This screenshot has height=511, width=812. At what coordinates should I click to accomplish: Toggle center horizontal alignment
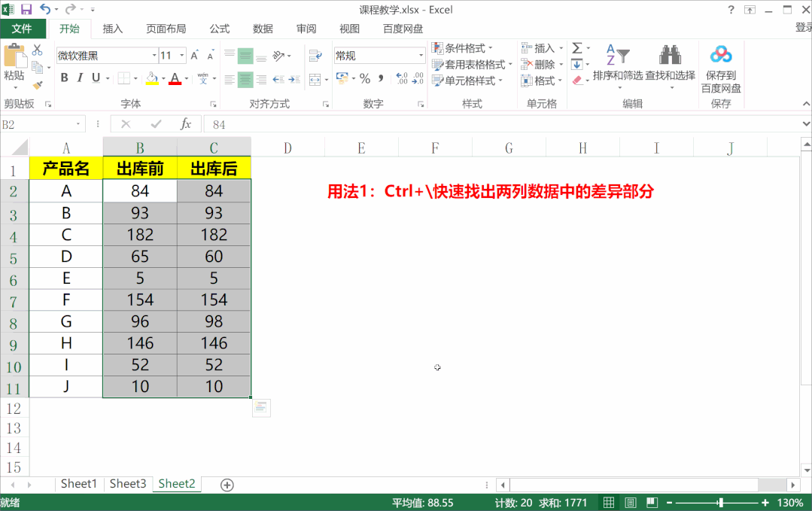pos(245,79)
